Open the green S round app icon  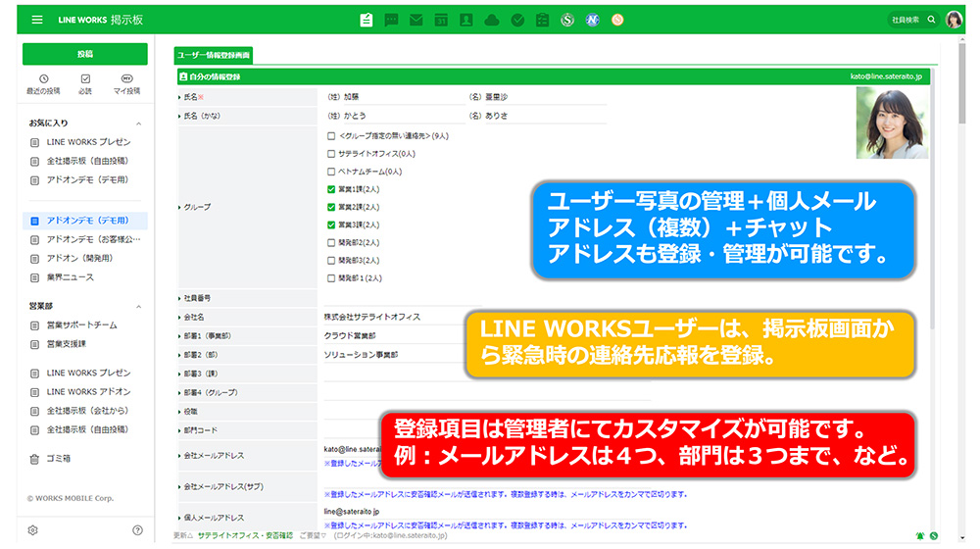coord(567,20)
